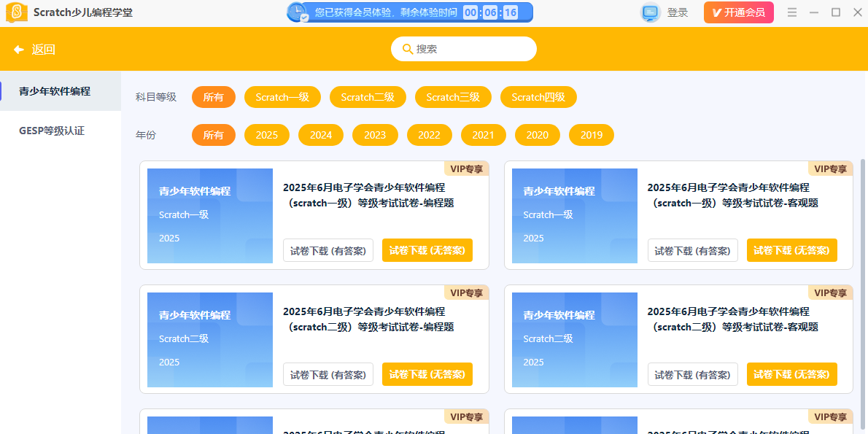Close the application window
Viewport: 868px width, 434px height.
click(858, 12)
